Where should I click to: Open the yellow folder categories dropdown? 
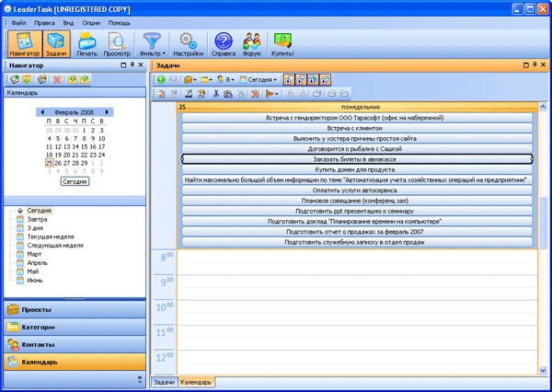click(x=207, y=80)
